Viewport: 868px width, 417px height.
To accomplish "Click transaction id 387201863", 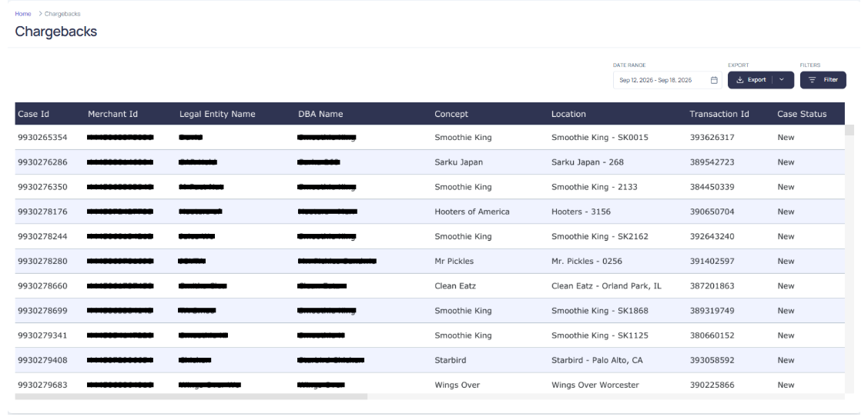I will coord(712,286).
